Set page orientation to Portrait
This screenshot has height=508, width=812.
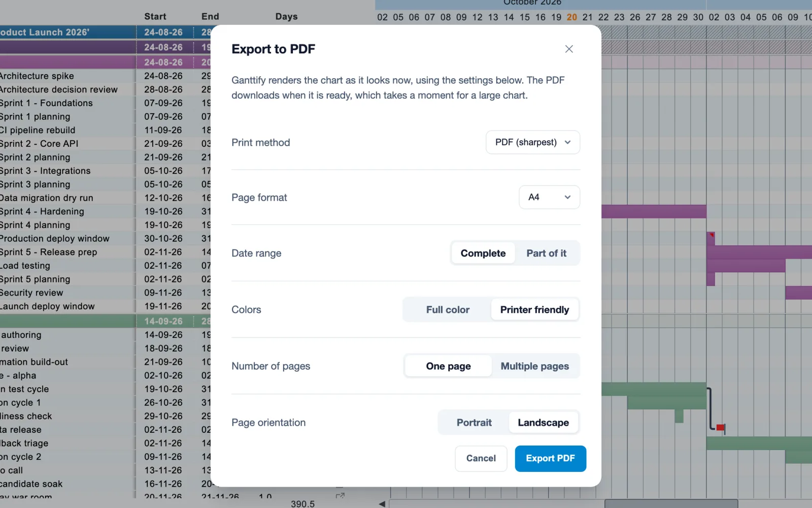point(474,422)
